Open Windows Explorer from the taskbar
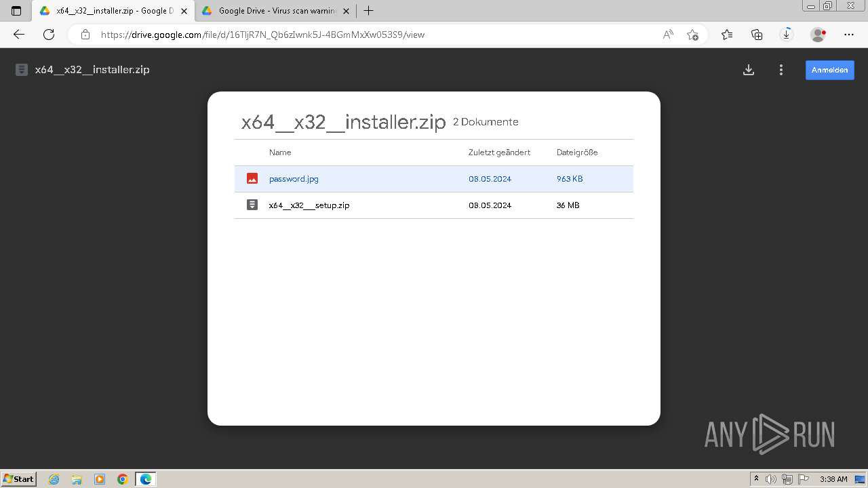Image resolution: width=868 pixels, height=488 pixels. pyautogui.click(x=77, y=479)
